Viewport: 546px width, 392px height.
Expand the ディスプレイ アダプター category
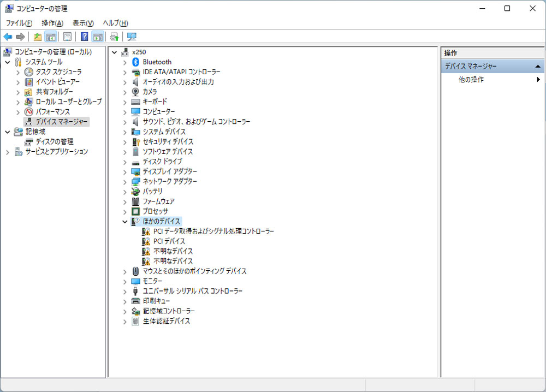point(124,172)
